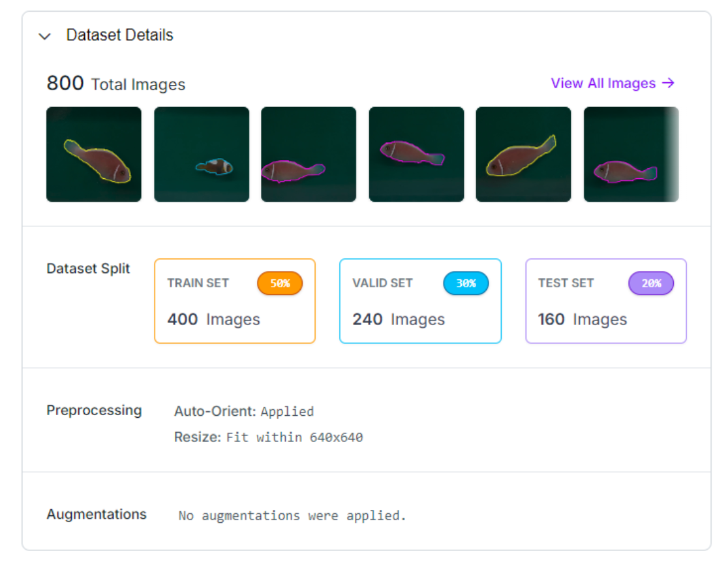Open first fish thumbnail with yellow outline
The image size is (728, 564).
(94, 155)
